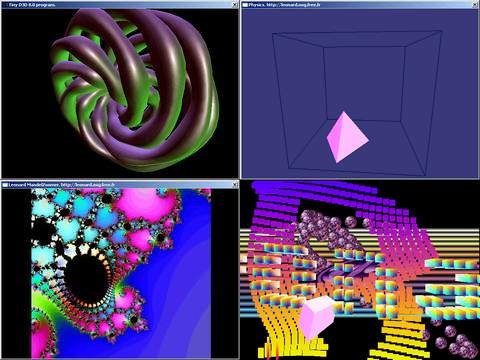Click the Mandelzoomer window system icon
Viewport: 480px width, 360px height.
(x=5, y=184)
